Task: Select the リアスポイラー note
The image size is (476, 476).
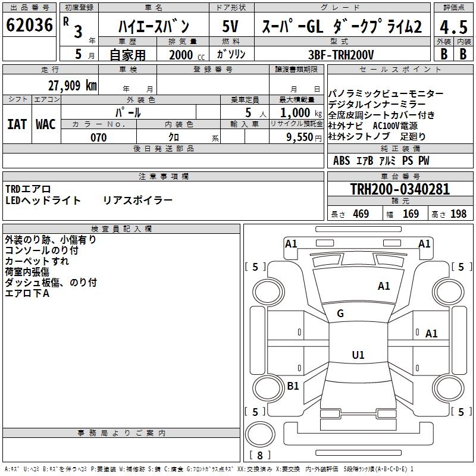Action: click(137, 201)
